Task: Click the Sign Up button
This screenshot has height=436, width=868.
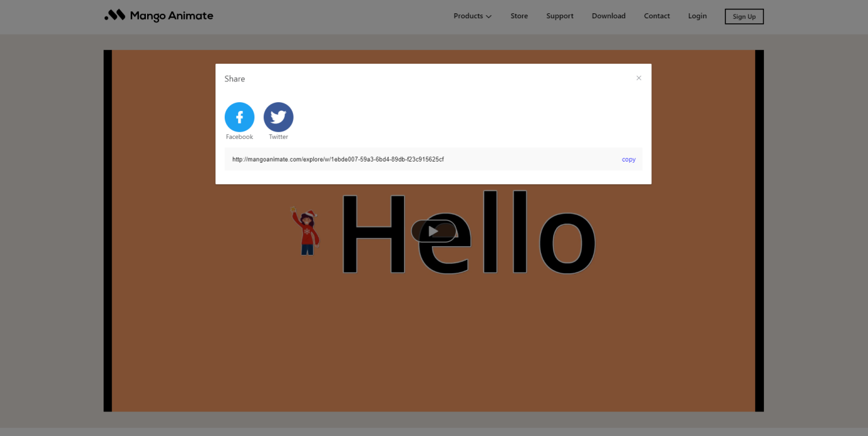Action: 744,16
